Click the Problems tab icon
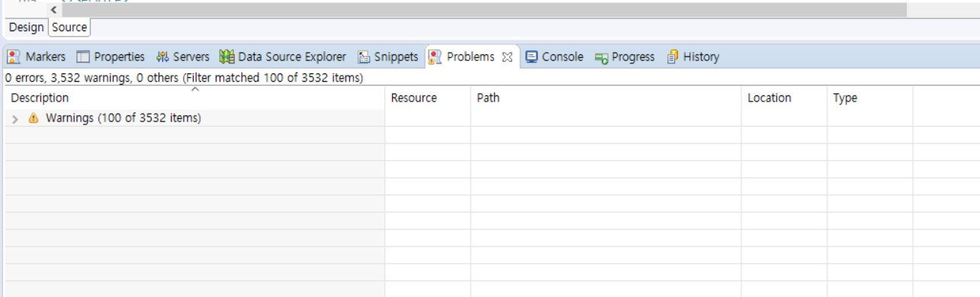This screenshot has width=980, height=297. pos(435,56)
